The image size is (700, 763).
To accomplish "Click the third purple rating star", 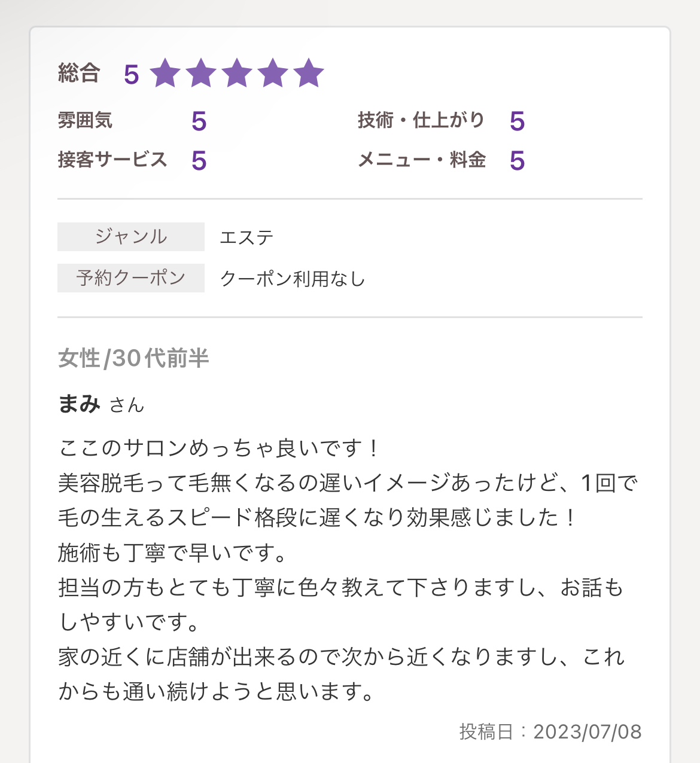I will 237,73.
